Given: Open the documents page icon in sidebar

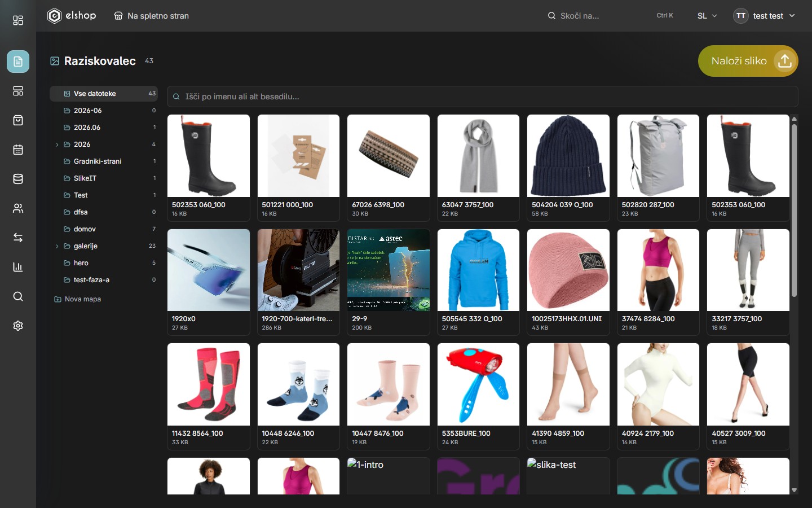Looking at the screenshot, I should pyautogui.click(x=18, y=62).
